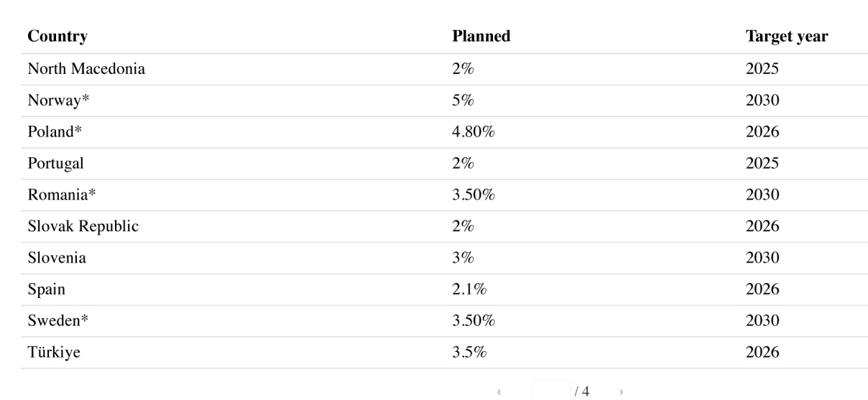868x400 pixels.
Task: Click Spain's 2.1% planned value
Action: click(x=470, y=289)
